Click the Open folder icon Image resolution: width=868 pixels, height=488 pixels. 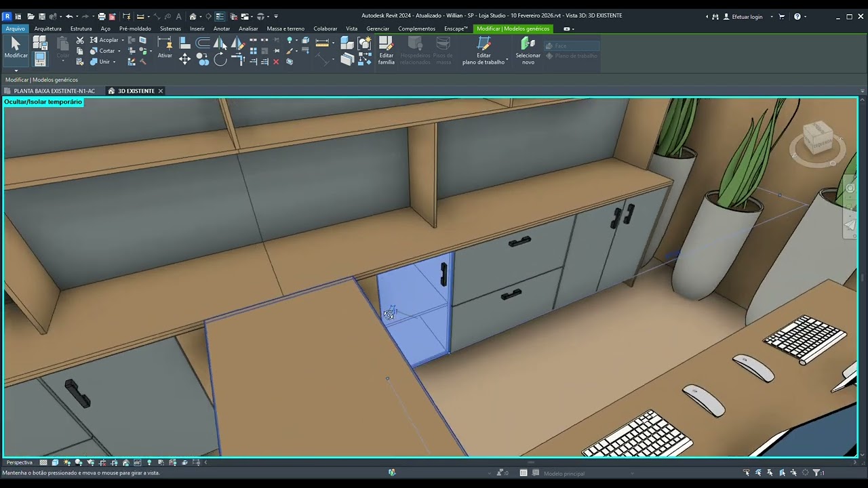click(31, 16)
